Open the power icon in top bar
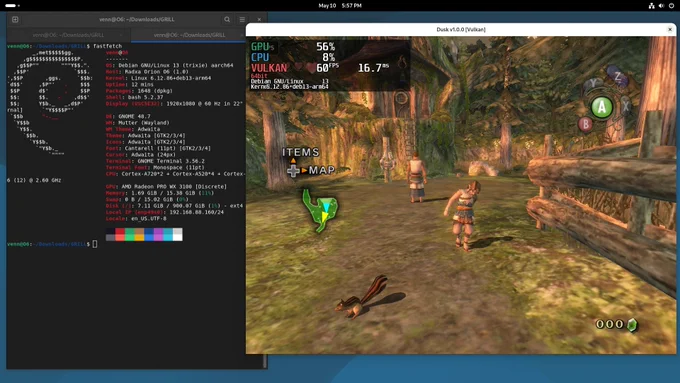Screen dimensions: 680x383 671,6
